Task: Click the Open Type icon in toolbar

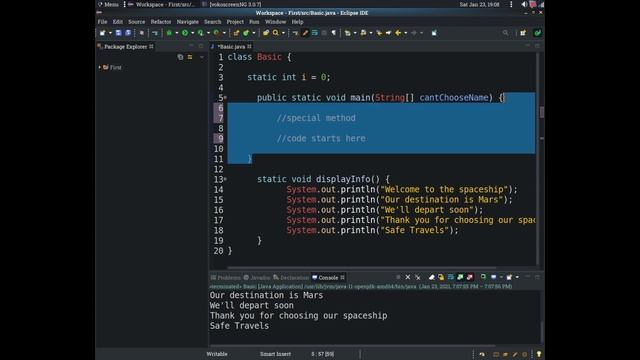Action: pyautogui.click(x=266, y=33)
